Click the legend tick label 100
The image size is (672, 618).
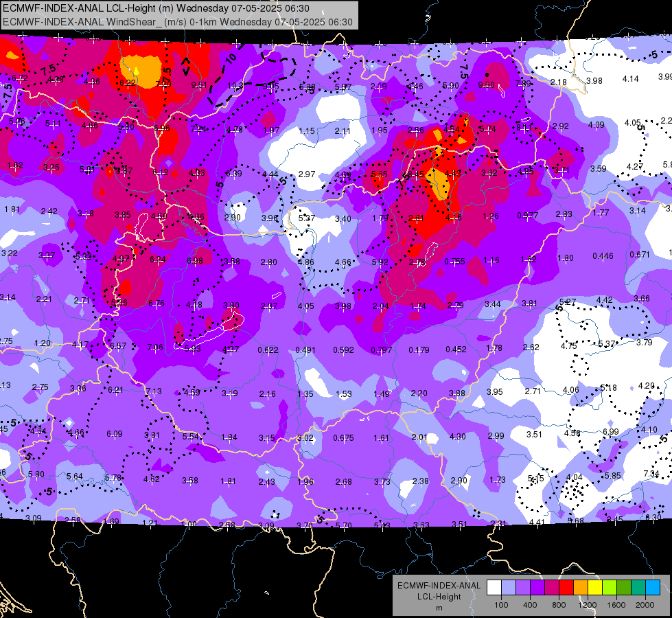(501, 605)
